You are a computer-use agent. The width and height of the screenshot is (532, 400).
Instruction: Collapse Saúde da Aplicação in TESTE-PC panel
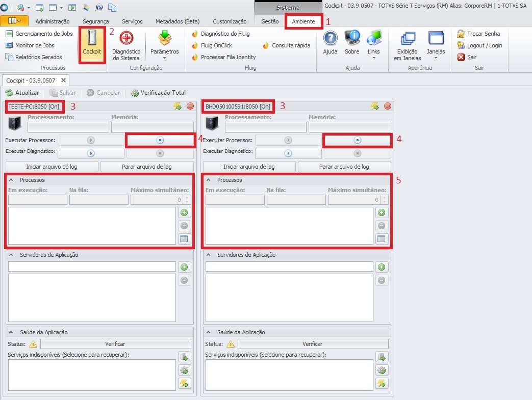11,332
